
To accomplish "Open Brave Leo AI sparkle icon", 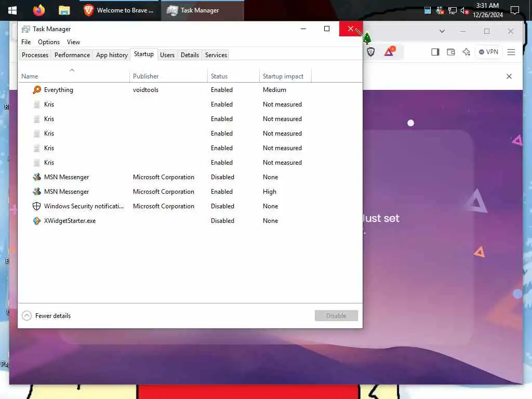I will [467, 52].
